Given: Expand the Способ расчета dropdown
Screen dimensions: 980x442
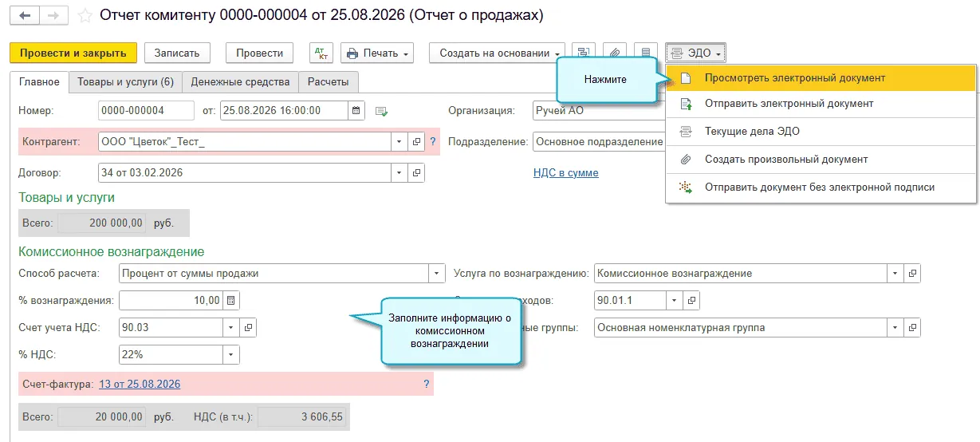Looking at the screenshot, I should [x=436, y=274].
